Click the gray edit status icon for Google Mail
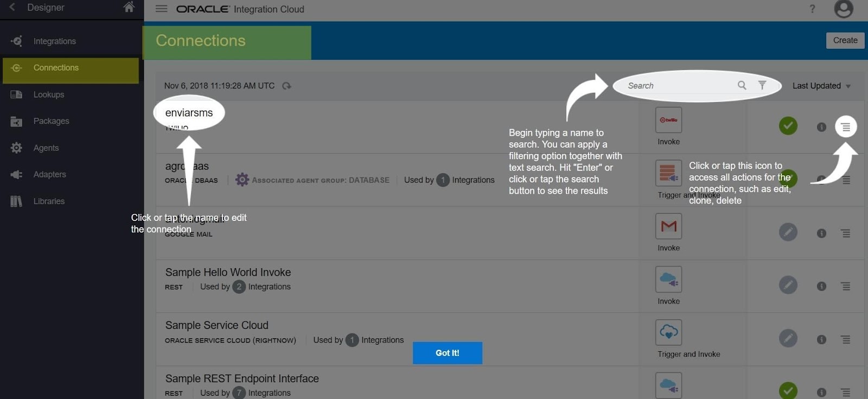The width and height of the screenshot is (868, 399). click(x=788, y=232)
